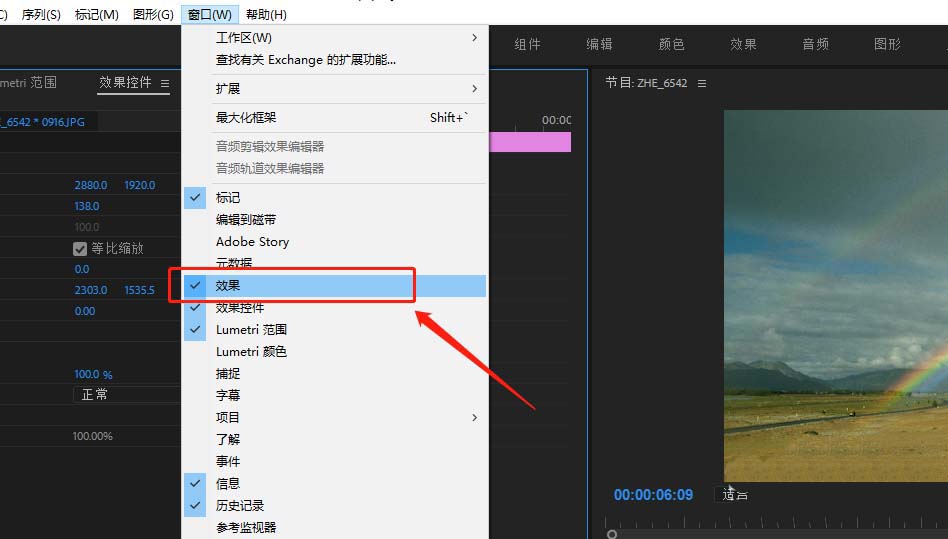Open the 标记(M) menu
Viewport: 948px width, 539px height.
pos(96,15)
